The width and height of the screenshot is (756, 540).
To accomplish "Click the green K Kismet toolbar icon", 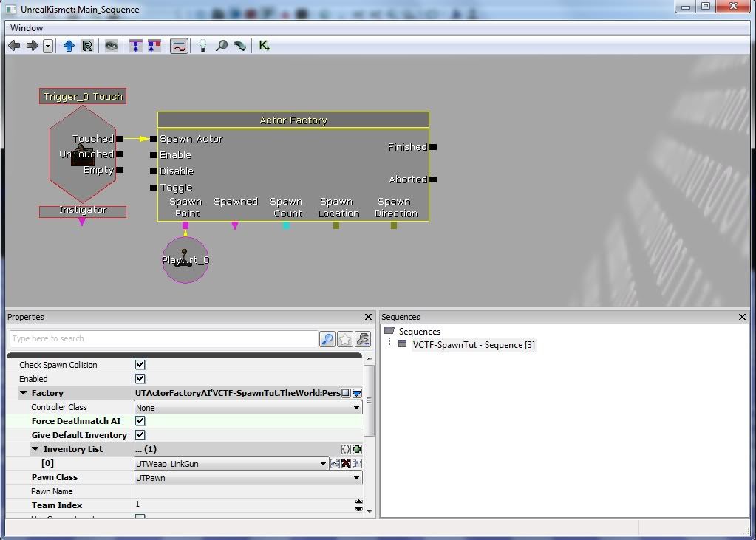I will pos(265,46).
